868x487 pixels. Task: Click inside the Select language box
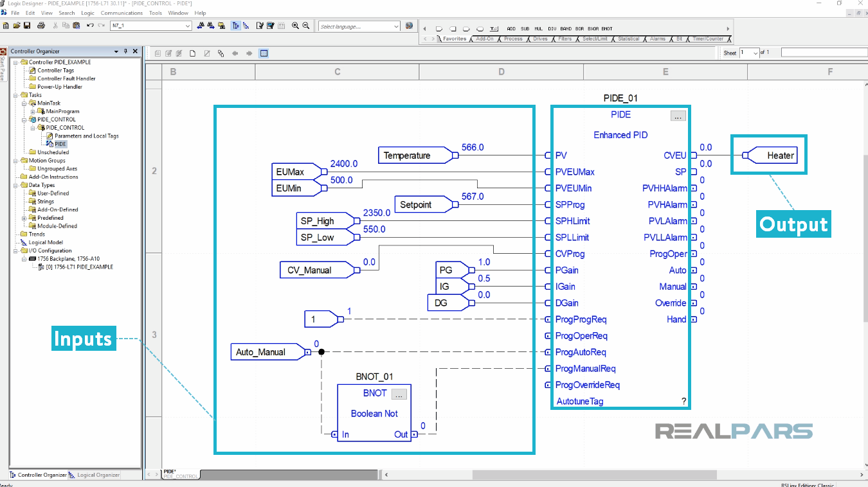click(x=357, y=26)
